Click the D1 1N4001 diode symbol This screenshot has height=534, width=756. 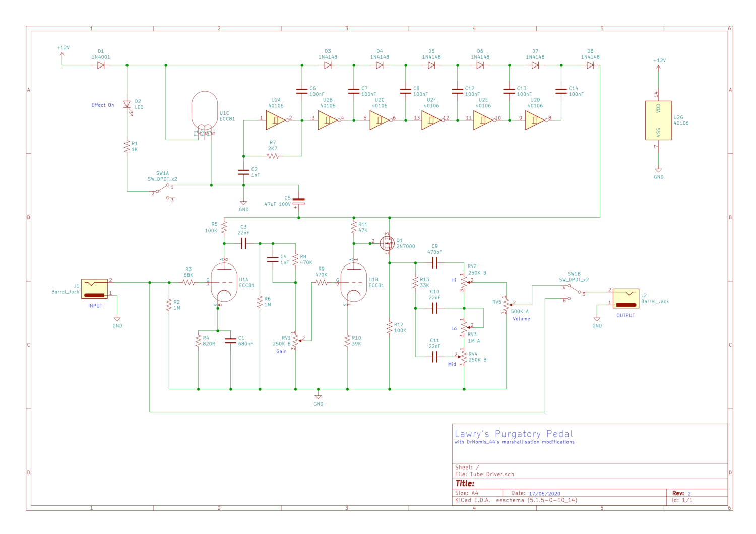[101, 65]
